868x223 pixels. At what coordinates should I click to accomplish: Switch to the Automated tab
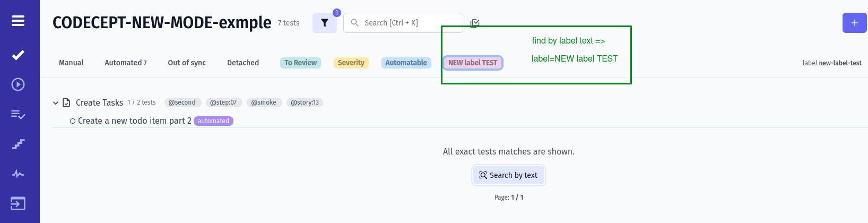[125, 63]
